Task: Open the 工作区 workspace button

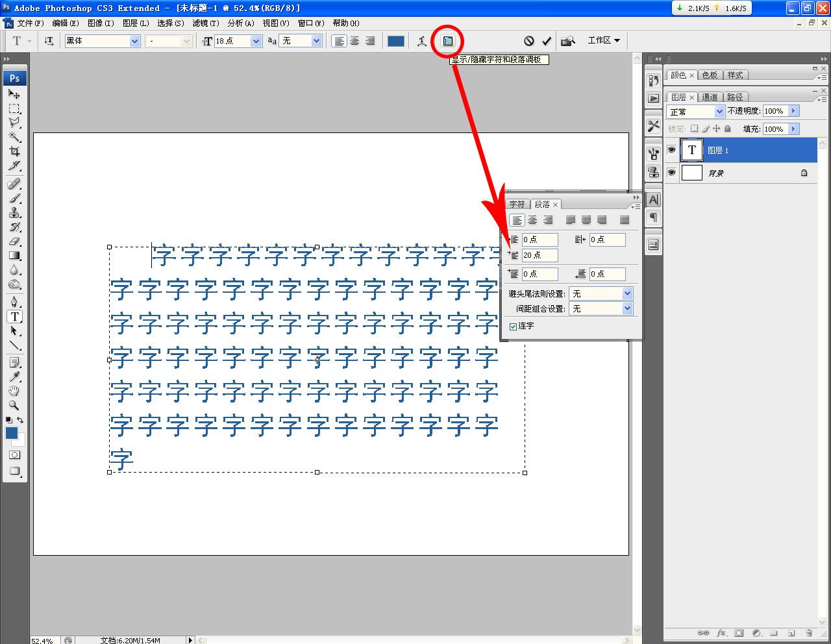Action: coord(603,40)
